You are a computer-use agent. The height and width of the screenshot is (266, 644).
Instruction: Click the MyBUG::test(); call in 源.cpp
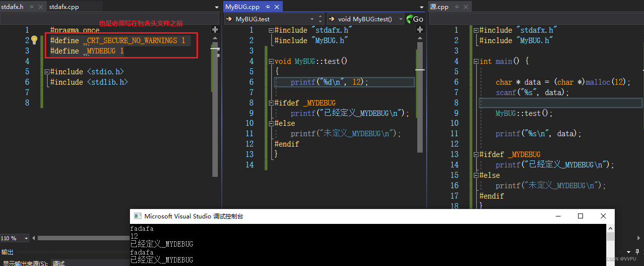(524, 113)
